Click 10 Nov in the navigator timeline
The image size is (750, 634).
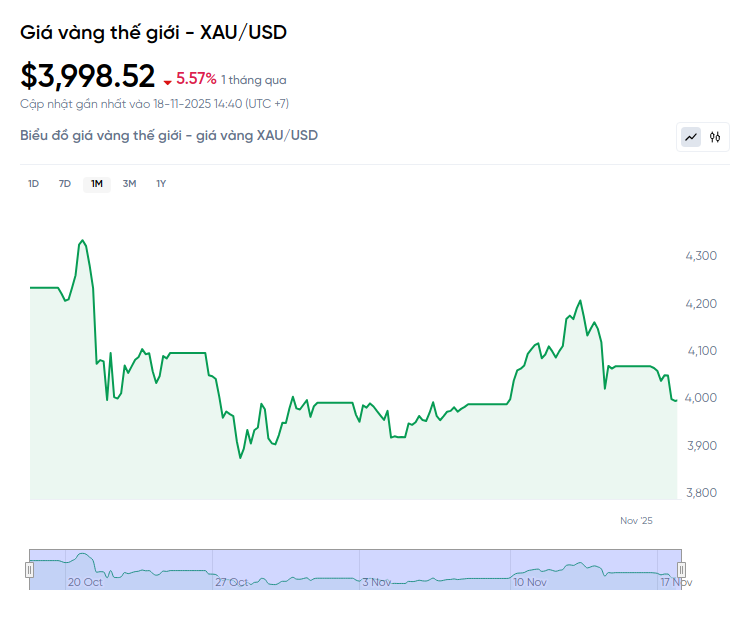[x=529, y=581]
